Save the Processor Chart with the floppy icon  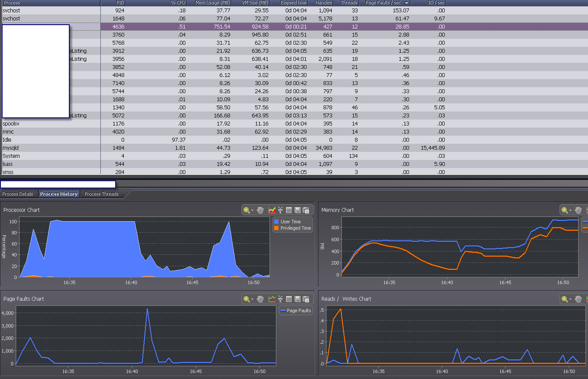point(298,210)
